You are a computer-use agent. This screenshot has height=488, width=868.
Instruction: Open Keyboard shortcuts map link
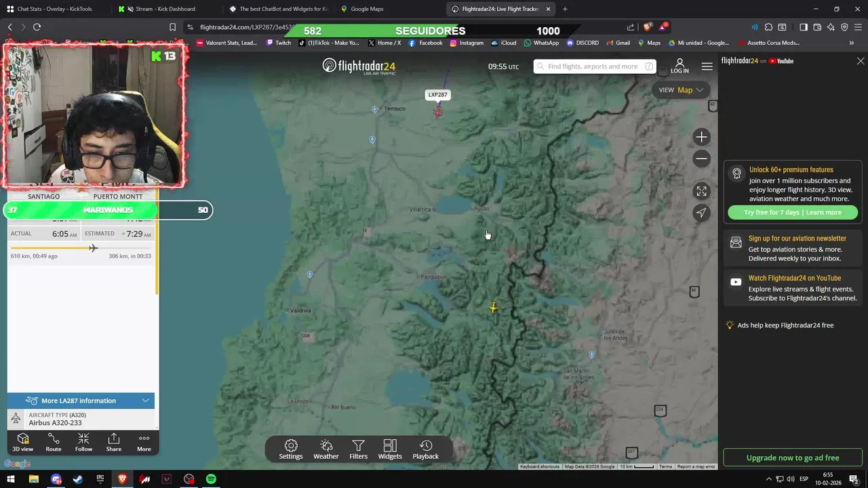(540, 466)
